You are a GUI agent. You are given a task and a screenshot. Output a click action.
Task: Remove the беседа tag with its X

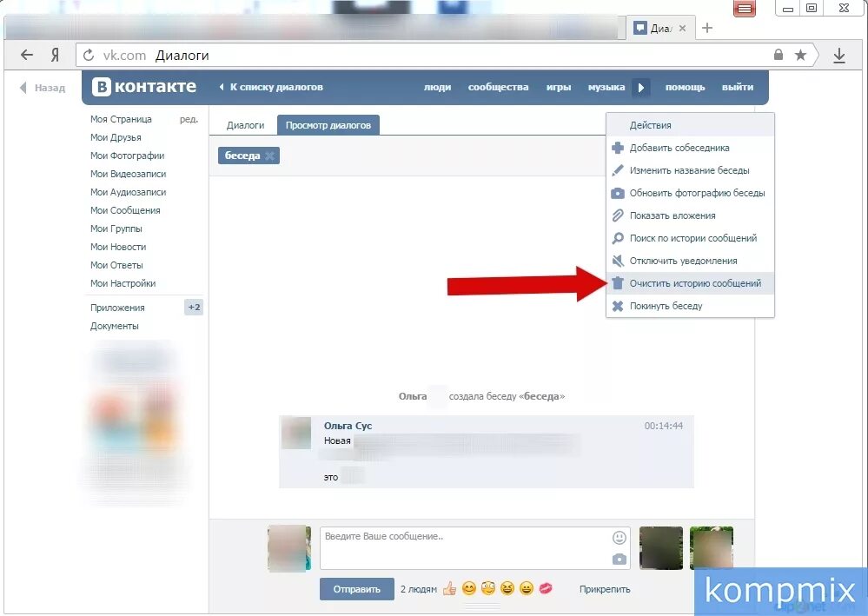click(269, 156)
